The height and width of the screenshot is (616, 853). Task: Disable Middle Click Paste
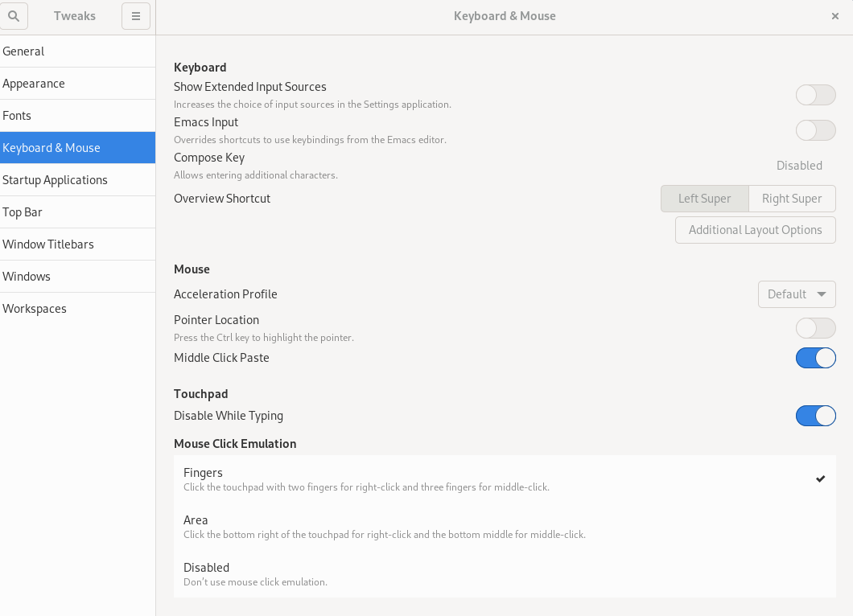[x=815, y=358]
